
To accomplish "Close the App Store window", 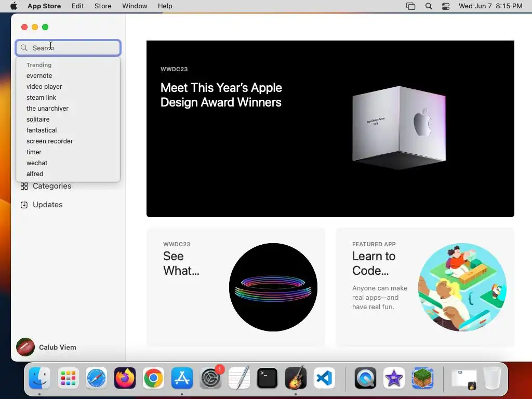I will 24,27.
